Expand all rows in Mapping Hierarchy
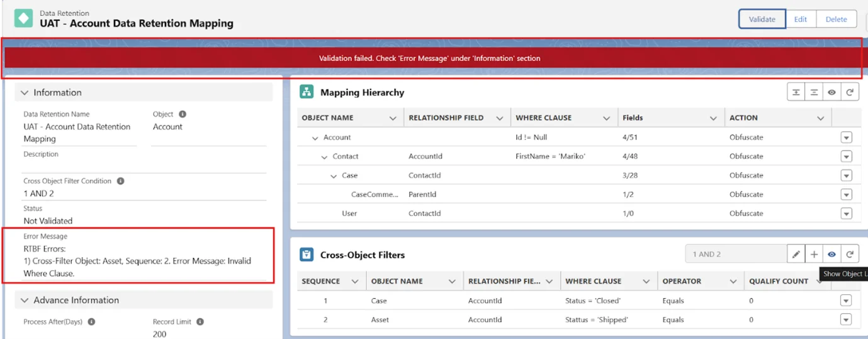The height and width of the screenshot is (339, 868). (796, 93)
